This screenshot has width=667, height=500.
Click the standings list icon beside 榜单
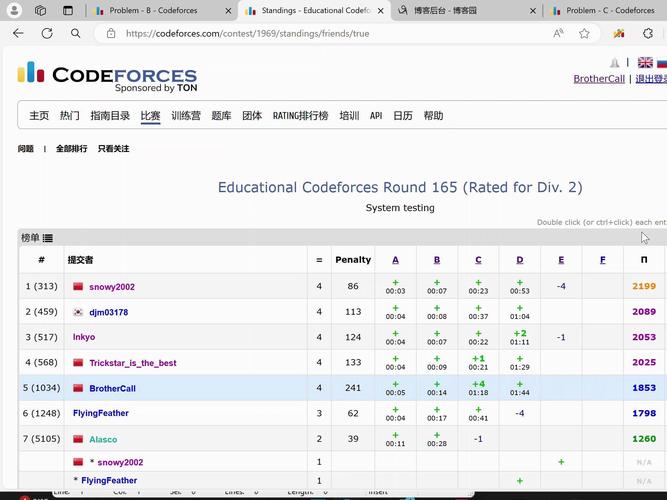(x=48, y=238)
